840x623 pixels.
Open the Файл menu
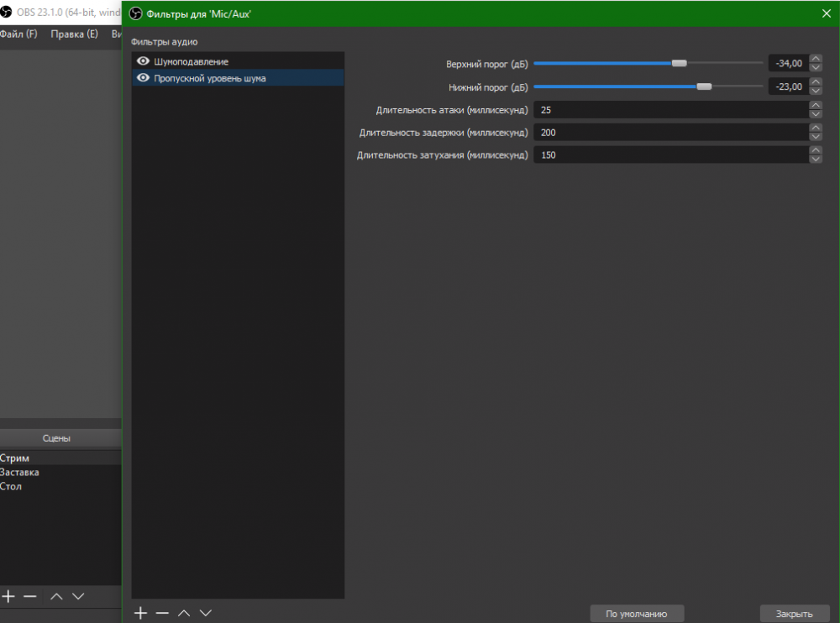(19, 34)
